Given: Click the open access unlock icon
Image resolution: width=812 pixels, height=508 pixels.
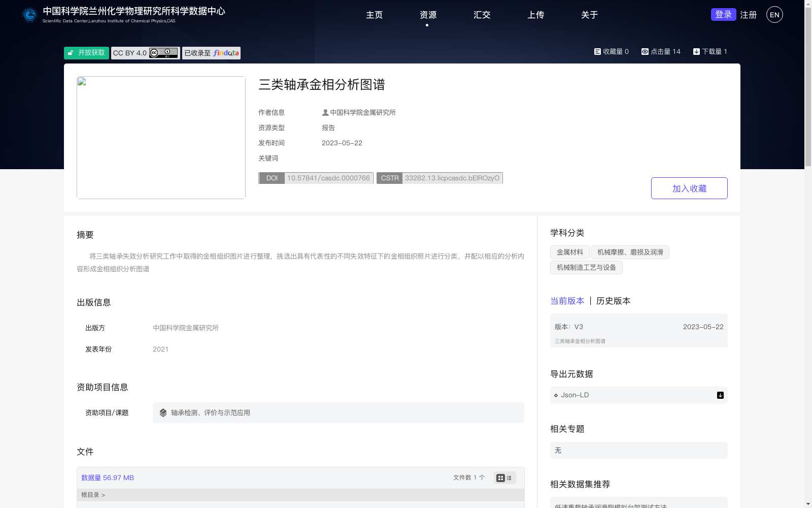Looking at the screenshot, I should point(71,53).
